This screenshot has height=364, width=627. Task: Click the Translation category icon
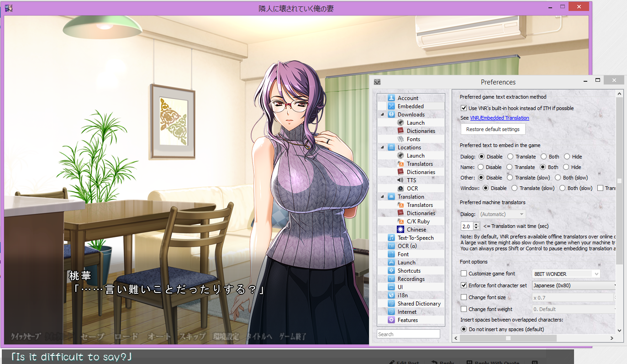coord(391,196)
